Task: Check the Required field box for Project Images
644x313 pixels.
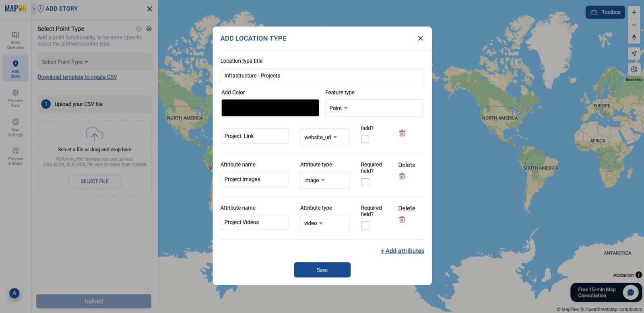Action: pos(365,182)
